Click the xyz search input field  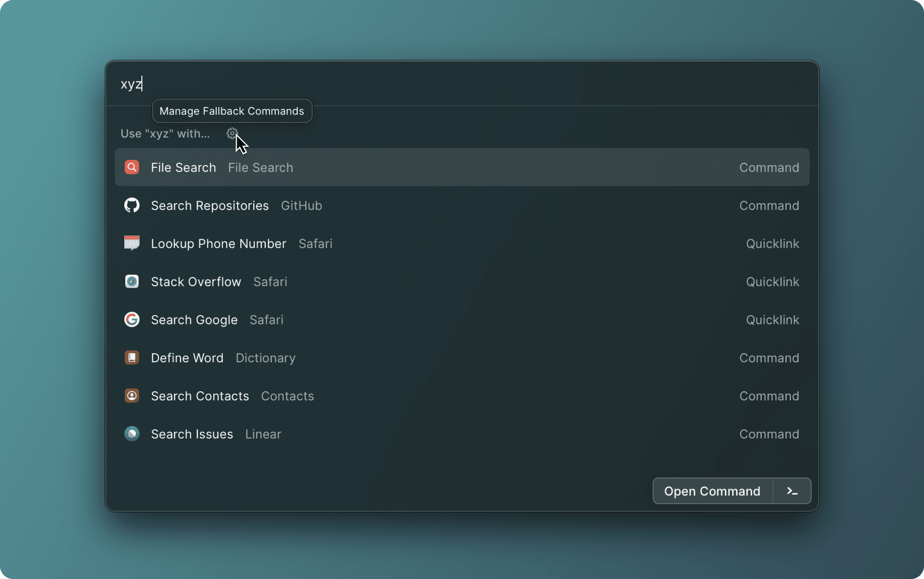[x=286, y=84]
